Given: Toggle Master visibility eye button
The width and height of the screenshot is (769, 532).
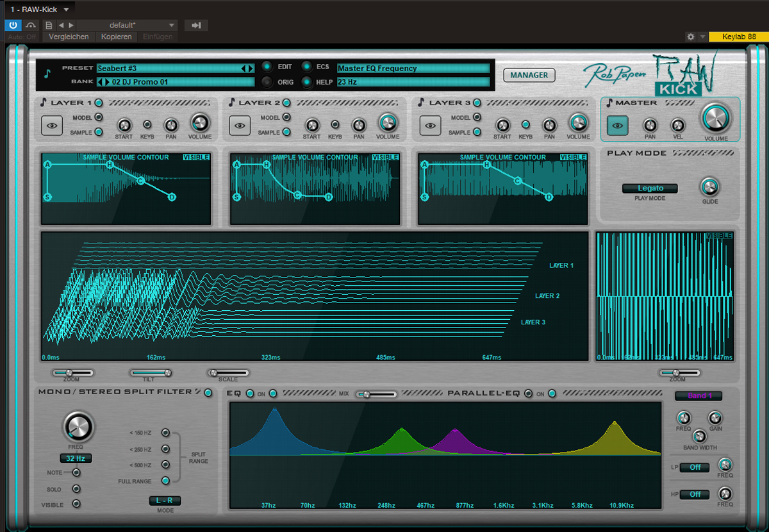Looking at the screenshot, I should click(x=618, y=126).
